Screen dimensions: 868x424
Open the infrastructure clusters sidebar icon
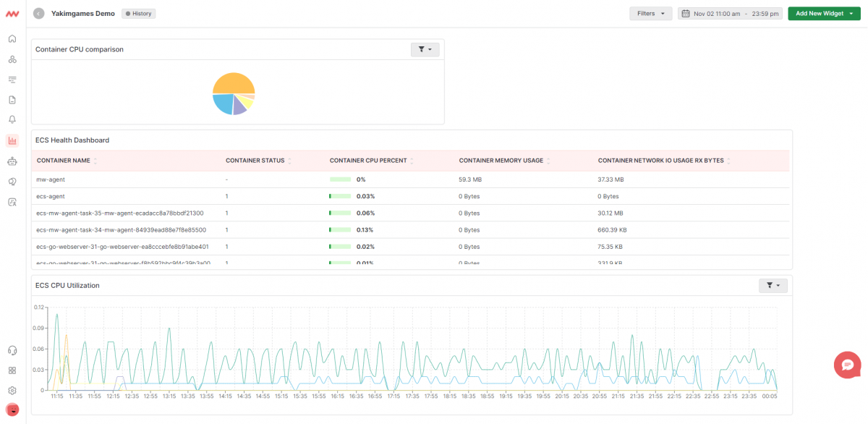click(12, 59)
